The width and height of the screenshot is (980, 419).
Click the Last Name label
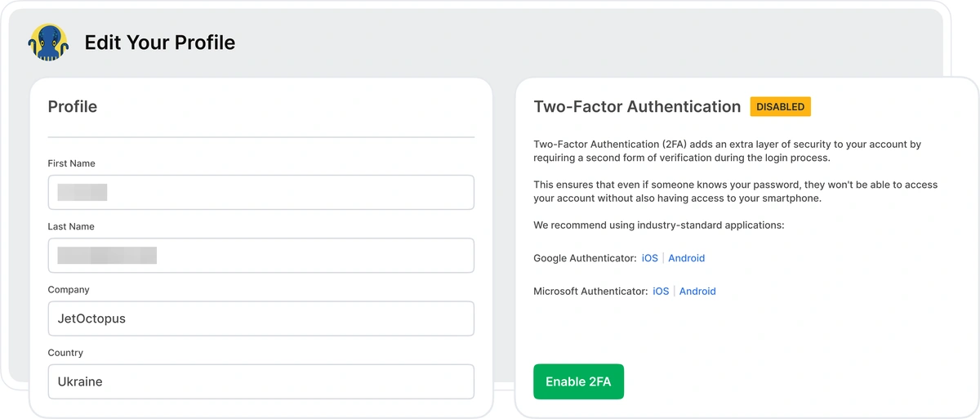coord(71,226)
